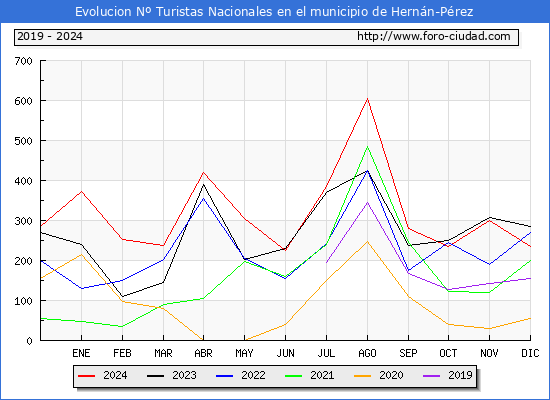The width and height of the screenshot is (550, 400).
Task: Click the orange 2020 peak at AGO
Action: point(367,242)
